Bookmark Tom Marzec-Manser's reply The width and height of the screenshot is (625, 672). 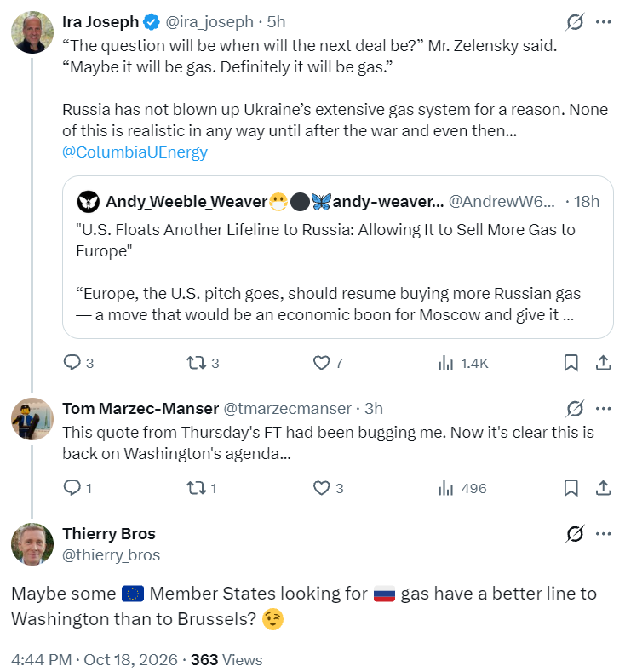(x=571, y=488)
